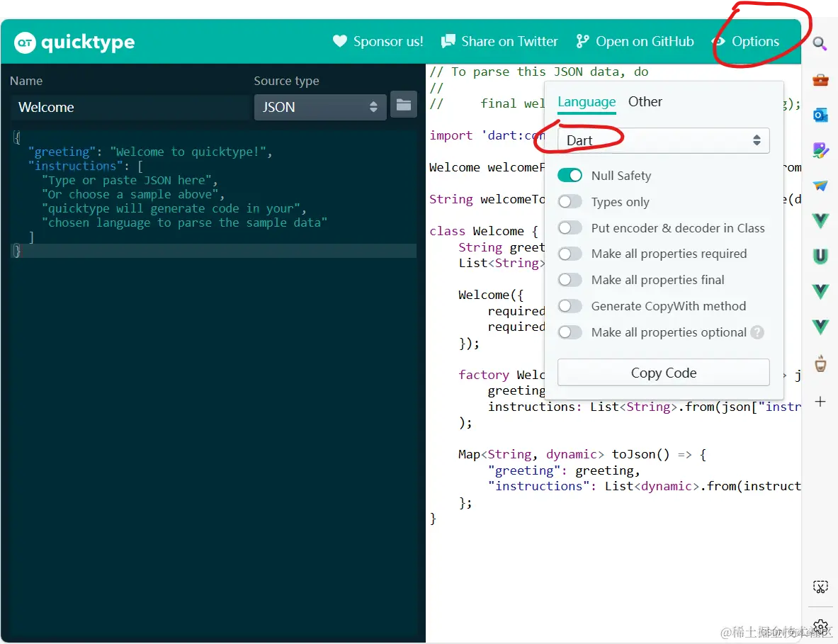Screen dimensions: 838x644
Task: Click the folder icon to open a sample
Action: point(404,105)
